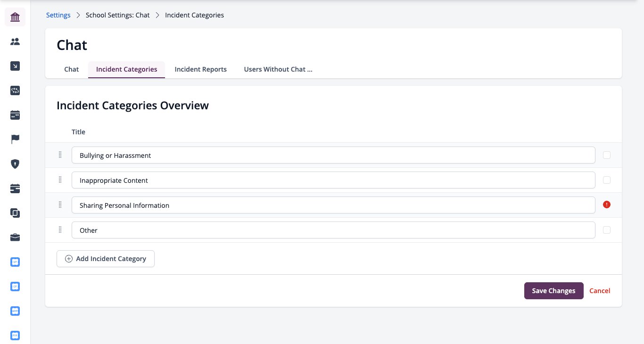
Task: Click drag handle of Inappropriate Content row
Action: coord(60,180)
